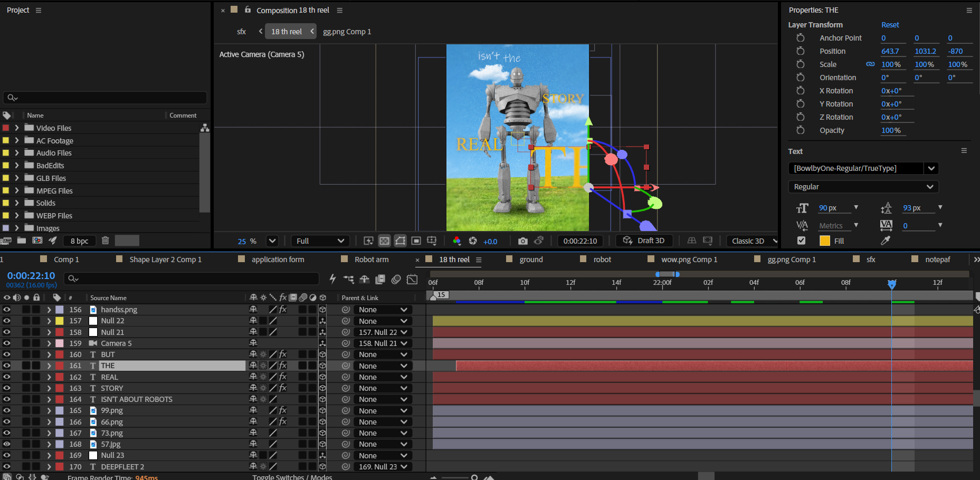Click the Draft 3D button
Screen dimensions: 980x480
644,241
